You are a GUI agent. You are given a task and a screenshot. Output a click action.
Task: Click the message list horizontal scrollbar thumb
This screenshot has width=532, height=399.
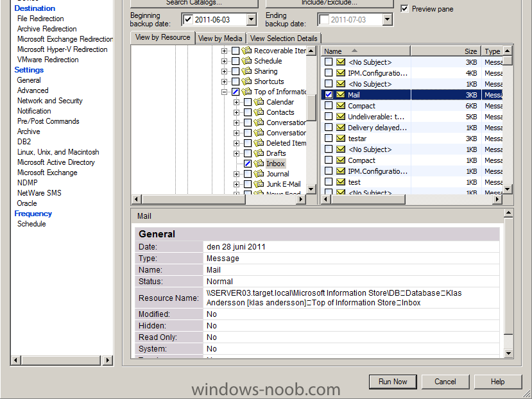368,199
